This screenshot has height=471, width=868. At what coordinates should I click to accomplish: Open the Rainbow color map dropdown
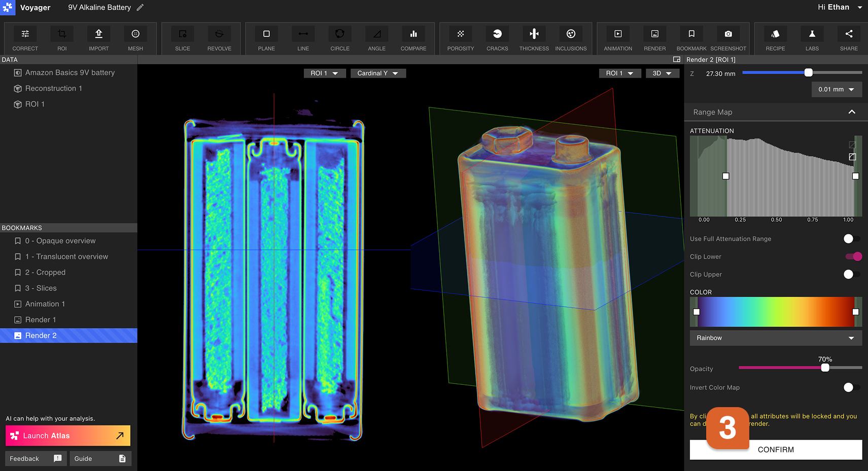pyautogui.click(x=775, y=338)
